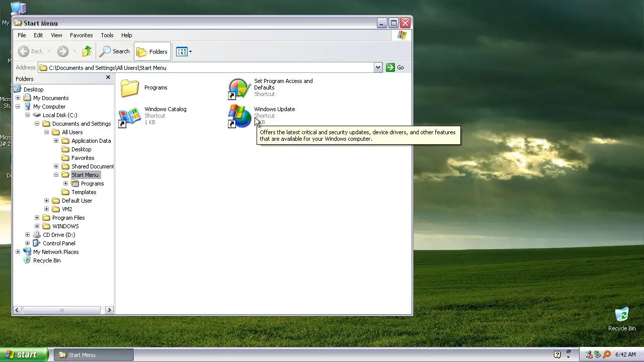Image resolution: width=644 pixels, height=362 pixels.
Task: Open the Tools menu
Action: point(107,35)
